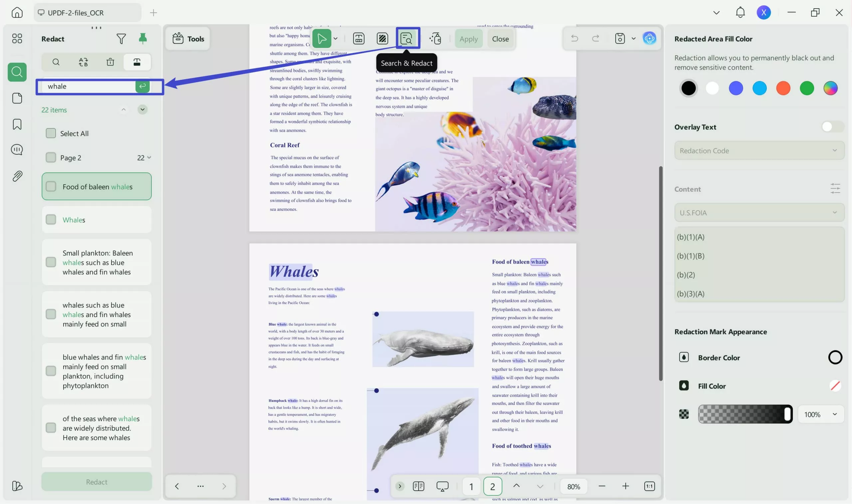The width and height of the screenshot is (852, 504).
Task: Expand the Redaction Code dropdown
Action: point(759,150)
